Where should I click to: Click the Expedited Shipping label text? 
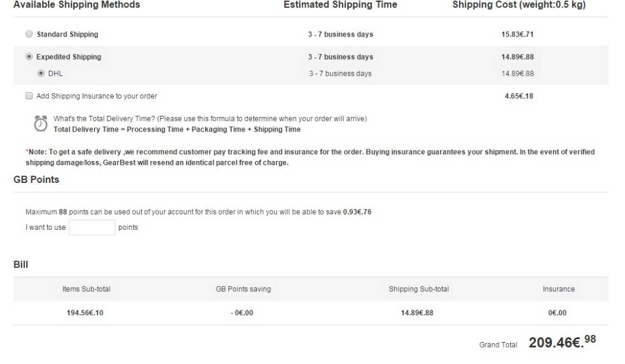[68, 57]
